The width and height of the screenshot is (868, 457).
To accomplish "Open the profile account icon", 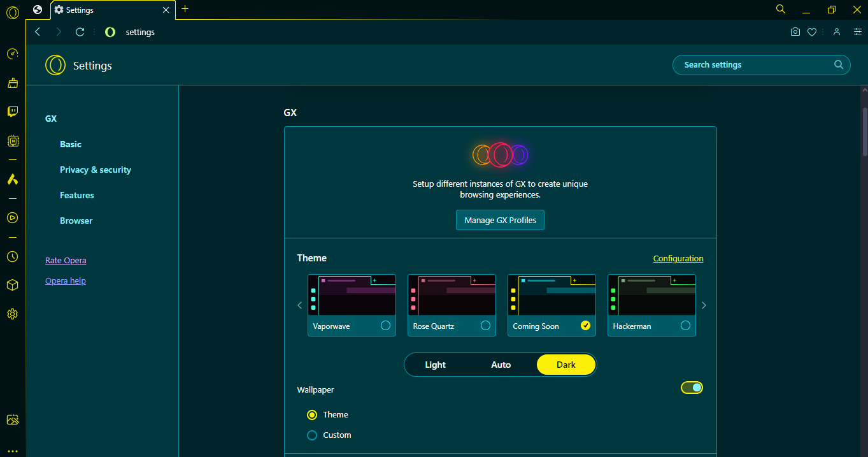I will point(837,32).
